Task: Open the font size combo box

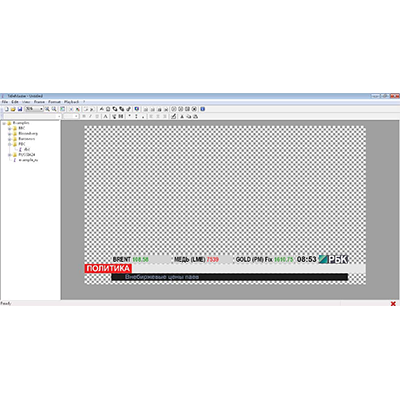Action: 71,116
